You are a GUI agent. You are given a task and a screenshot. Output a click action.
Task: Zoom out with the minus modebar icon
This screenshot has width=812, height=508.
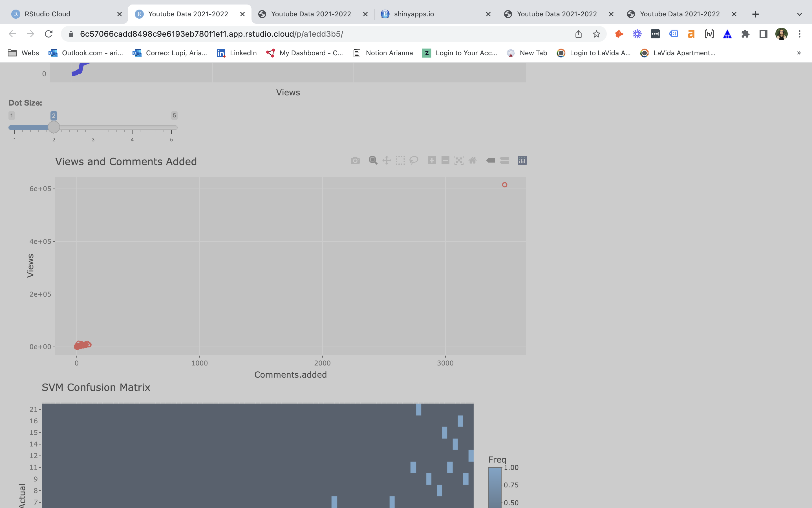(x=445, y=161)
